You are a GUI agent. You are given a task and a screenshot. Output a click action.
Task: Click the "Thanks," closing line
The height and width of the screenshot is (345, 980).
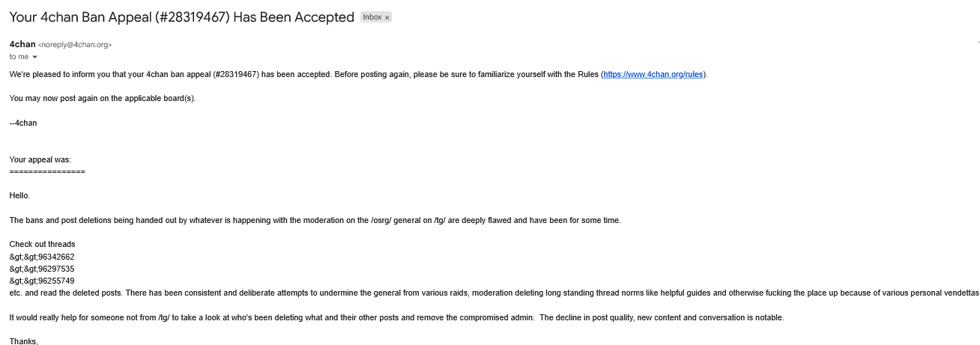pyautogui.click(x=23, y=341)
